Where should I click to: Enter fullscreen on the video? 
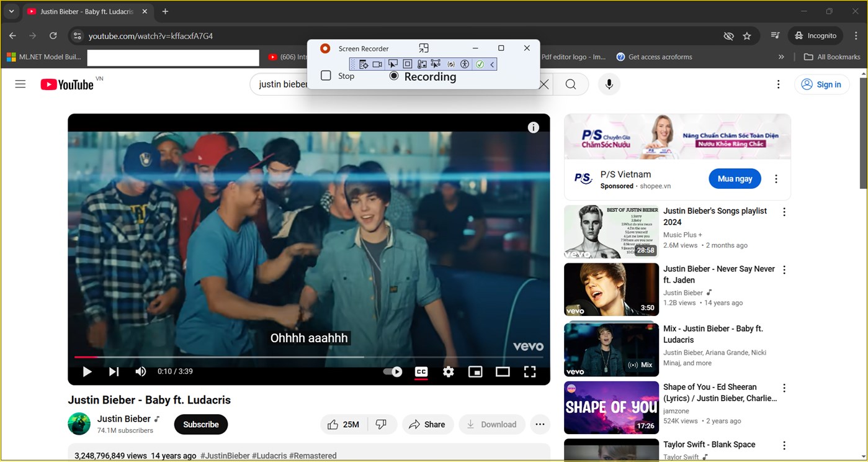pos(530,371)
